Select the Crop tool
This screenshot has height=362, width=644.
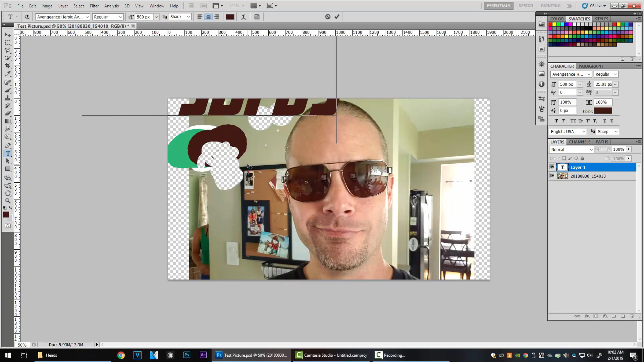pos(8,65)
